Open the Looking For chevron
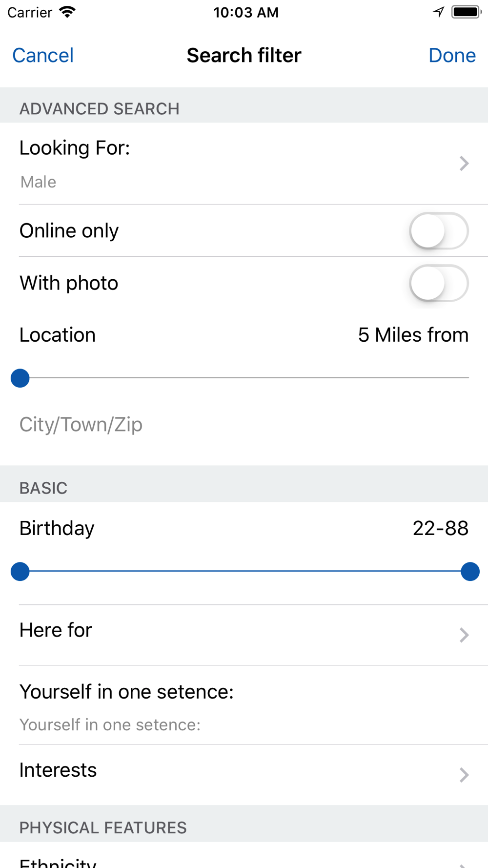Image resolution: width=488 pixels, height=868 pixels. pyautogui.click(x=464, y=164)
